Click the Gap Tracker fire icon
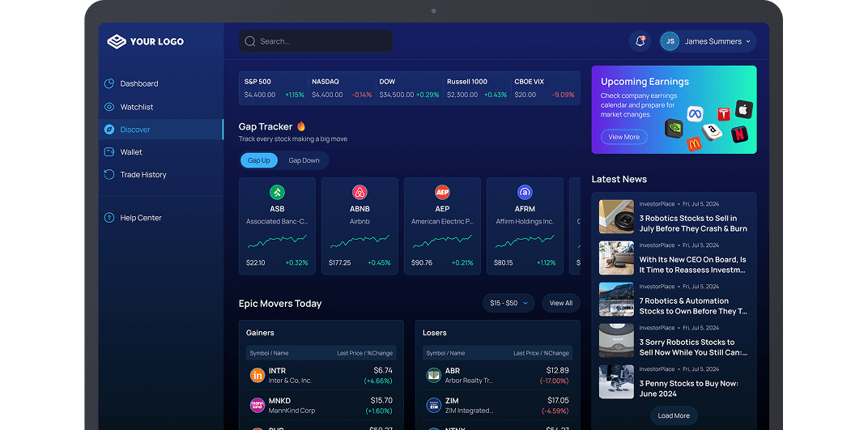The image size is (868, 430). [x=301, y=126]
